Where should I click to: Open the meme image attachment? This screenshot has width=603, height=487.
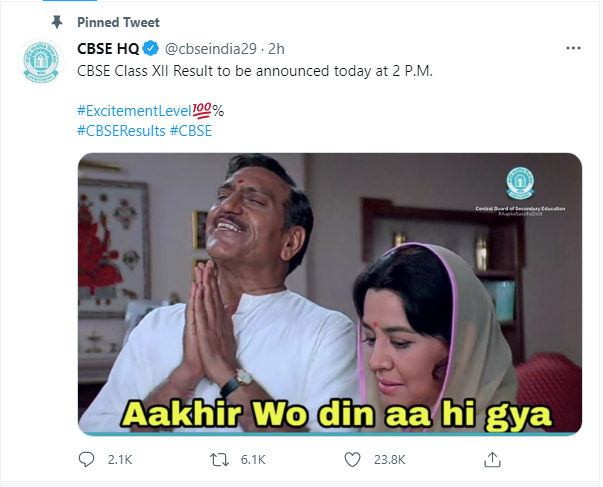point(330,294)
